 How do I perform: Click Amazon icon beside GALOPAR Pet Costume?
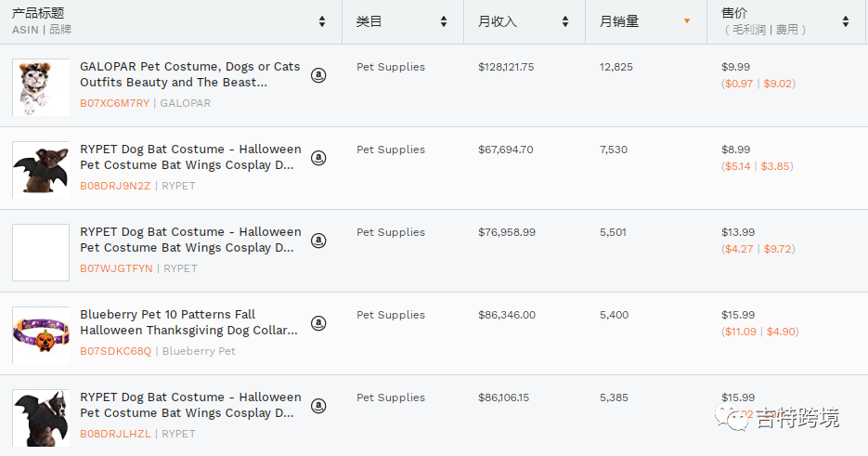point(318,75)
